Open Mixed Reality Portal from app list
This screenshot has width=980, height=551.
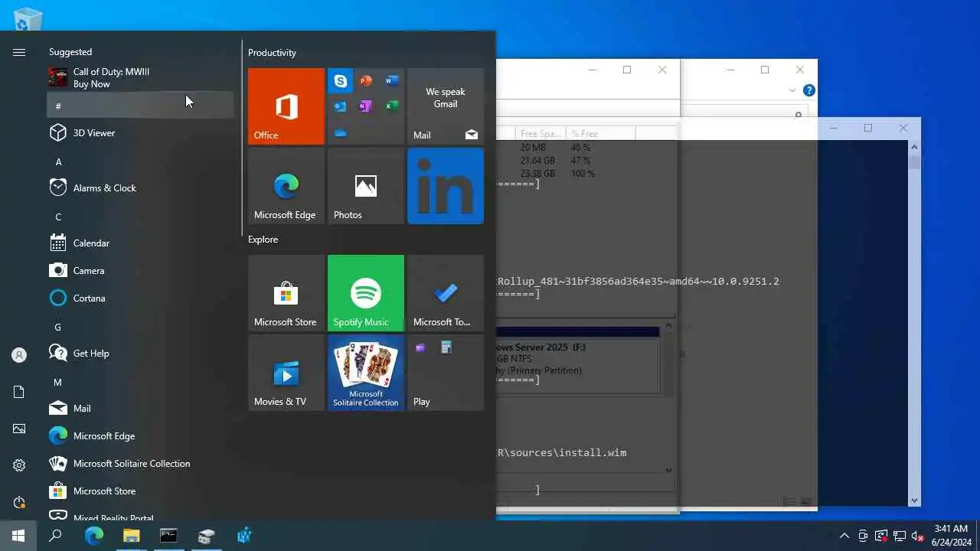pyautogui.click(x=141, y=514)
